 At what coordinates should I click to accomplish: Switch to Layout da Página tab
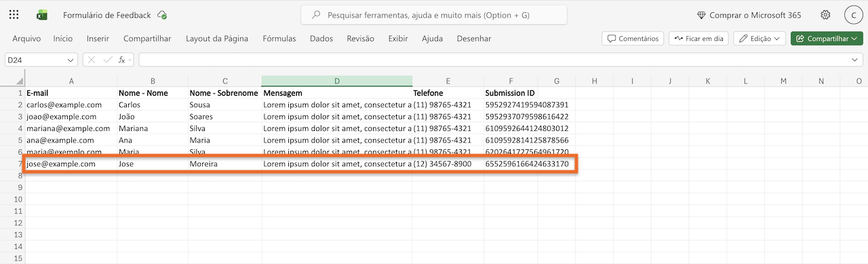click(217, 39)
